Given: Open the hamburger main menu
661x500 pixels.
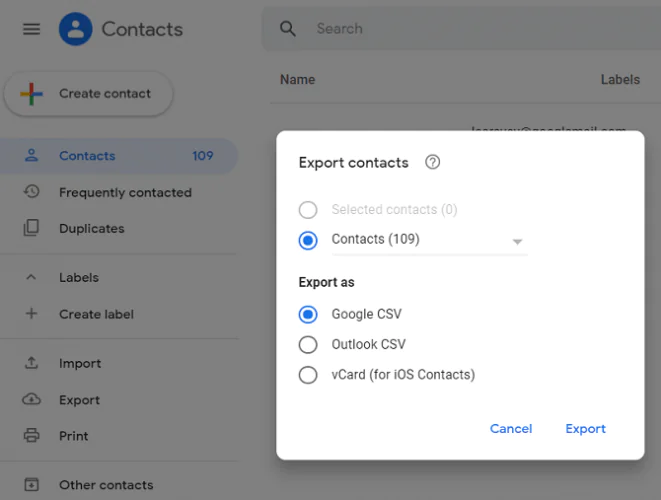Looking at the screenshot, I should point(31,29).
